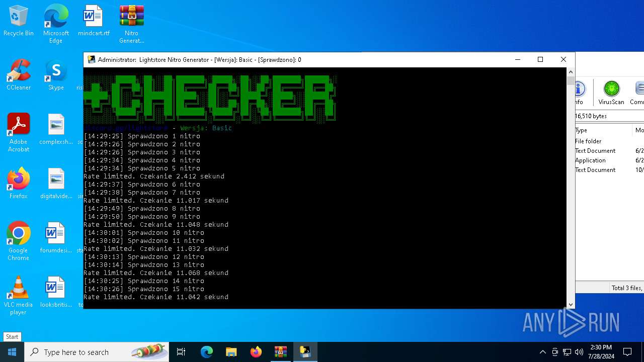Open the Windows Start menu
The height and width of the screenshot is (362, 644).
click(x=12, y=352)
